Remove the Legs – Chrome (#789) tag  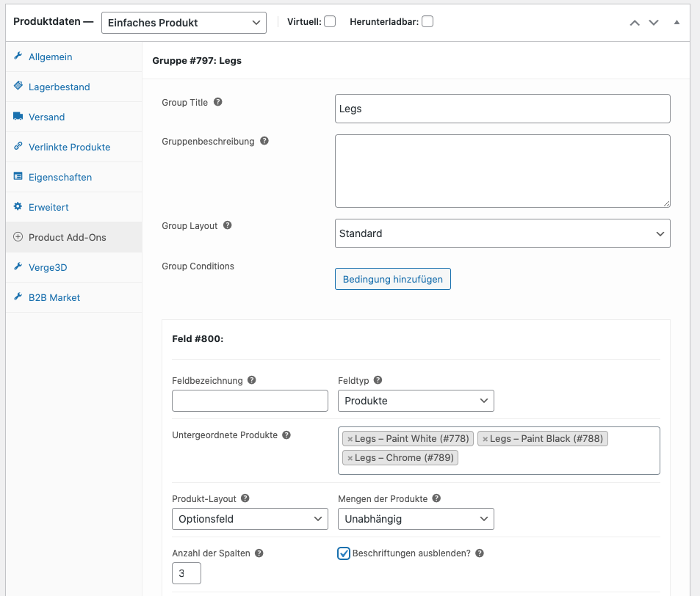(350, 458)
